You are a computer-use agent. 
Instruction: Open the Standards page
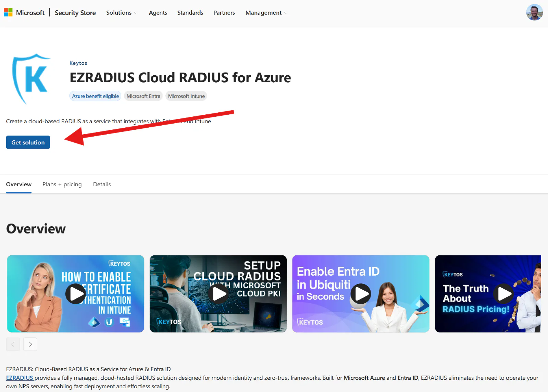[x=190, y=13]
